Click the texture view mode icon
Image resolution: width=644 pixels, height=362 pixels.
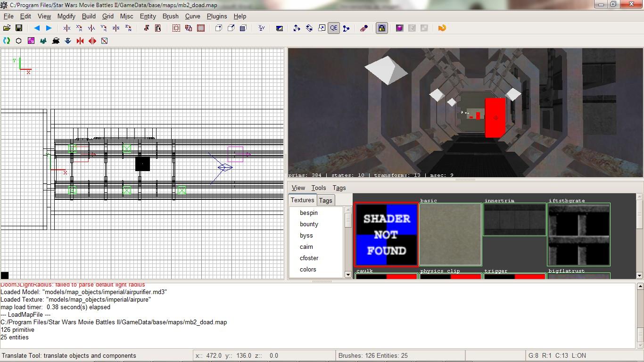coord(279,28)
